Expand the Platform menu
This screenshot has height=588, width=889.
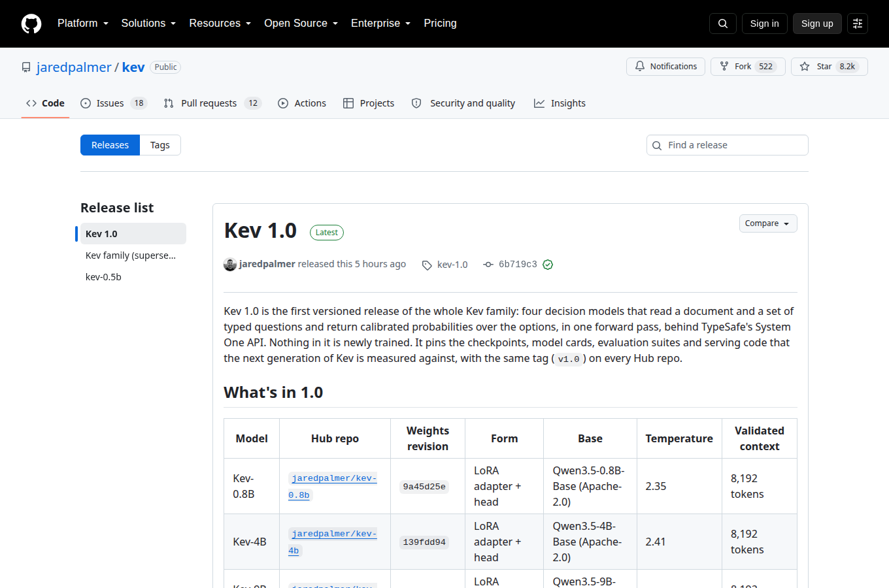(83, 24)
